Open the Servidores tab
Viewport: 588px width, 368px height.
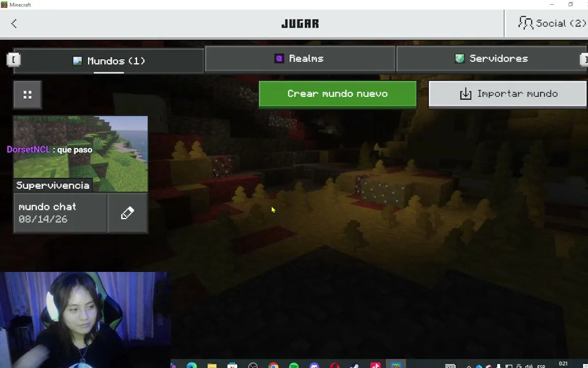(x=491, y=59)
